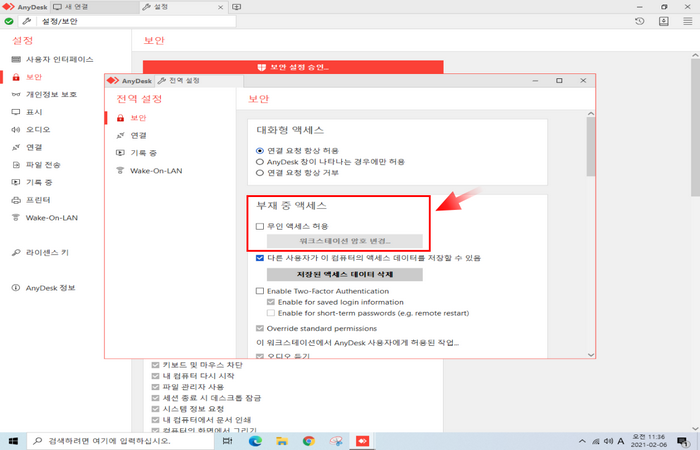Open Snipping tool icon in taskbar
The image size is (700, 450).
tap(336, 441)
